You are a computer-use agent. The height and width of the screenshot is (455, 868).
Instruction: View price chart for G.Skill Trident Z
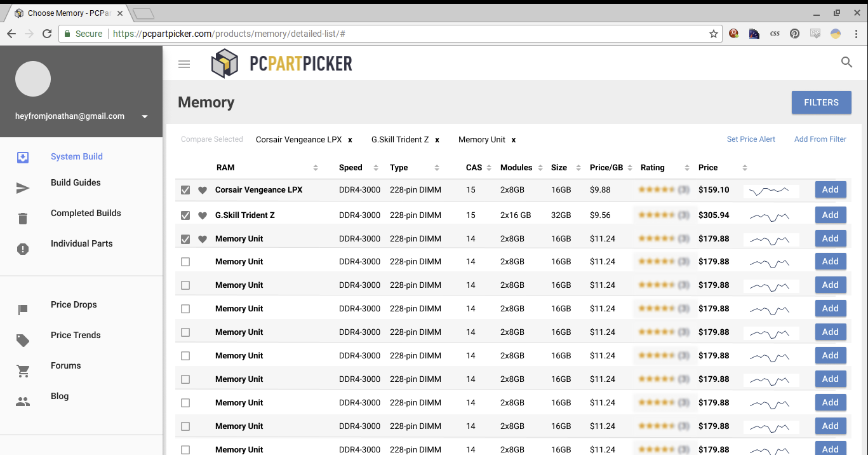[x=771, y=215]
